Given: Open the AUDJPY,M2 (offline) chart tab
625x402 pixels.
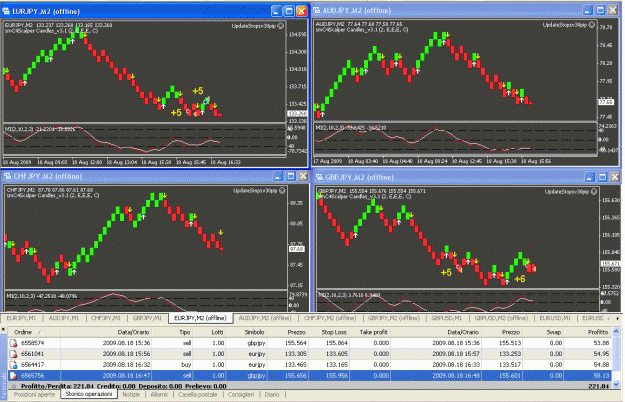Looking at the screenshot, I should pyautogui.click(x=265, y=318).
